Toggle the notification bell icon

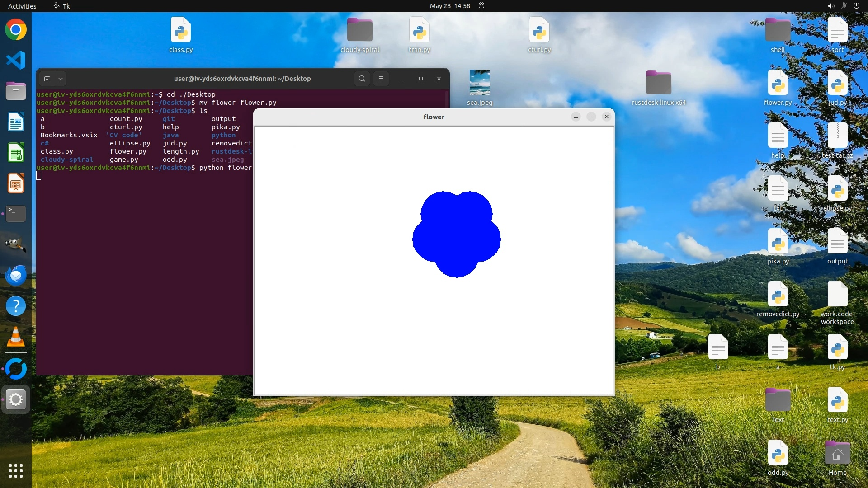pyautogui.click(x=481, y=6)
